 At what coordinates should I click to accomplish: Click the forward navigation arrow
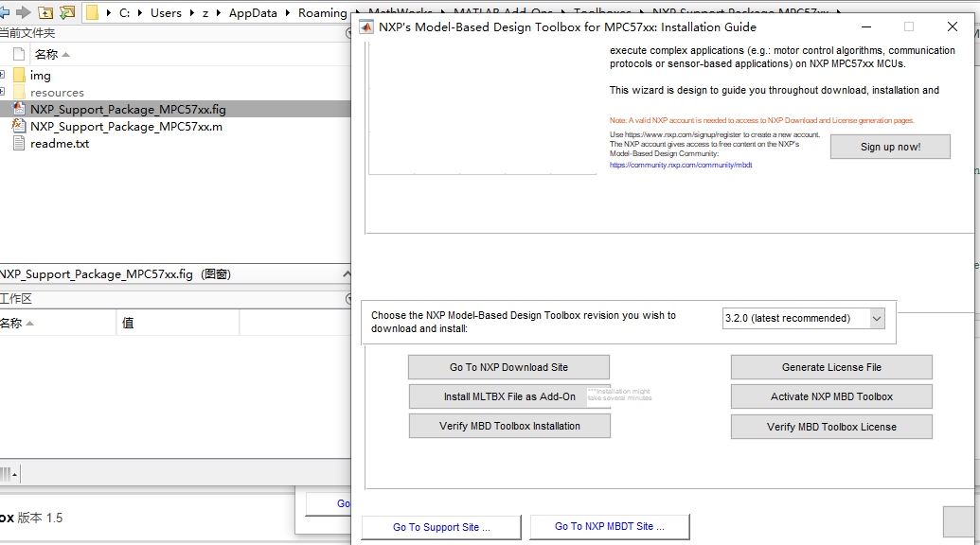point(24,12)
